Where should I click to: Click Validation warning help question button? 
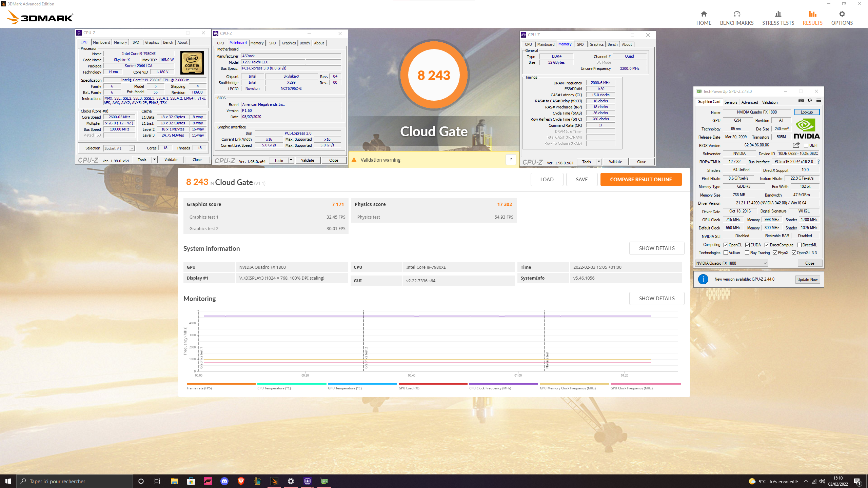(x=511, y=160)
